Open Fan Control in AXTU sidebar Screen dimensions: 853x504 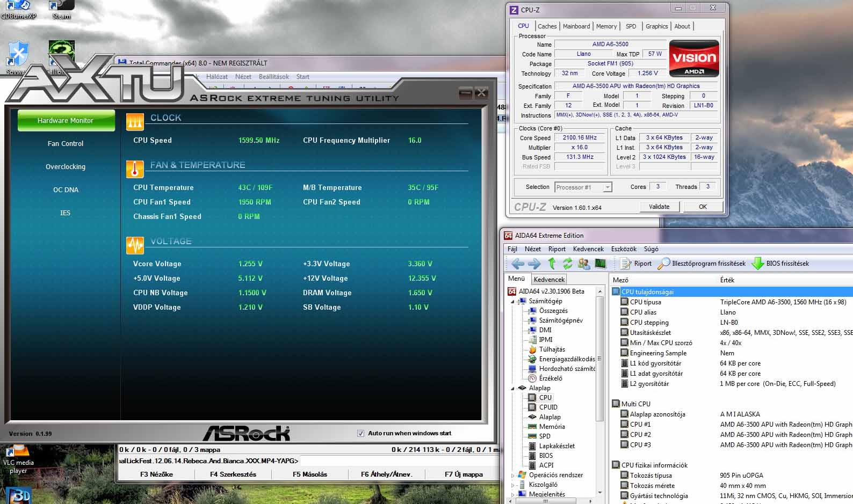tap(66, 144)
